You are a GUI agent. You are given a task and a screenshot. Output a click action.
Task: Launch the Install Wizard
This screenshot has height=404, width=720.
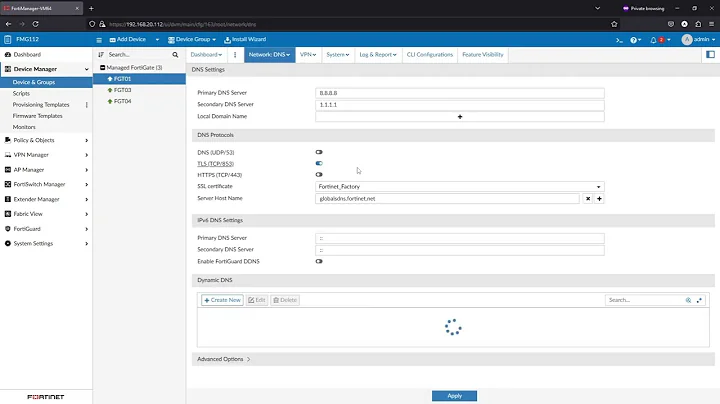(x=245, y=40)
